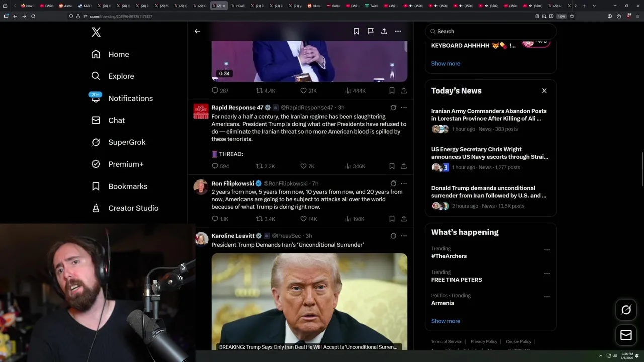Screen dimensions: 644x362
Task: Open new browser tab with plus
Action: 584,6
